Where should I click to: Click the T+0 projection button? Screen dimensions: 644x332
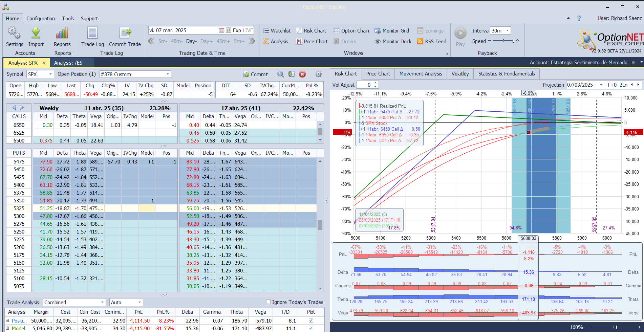(x=612, y=85)
